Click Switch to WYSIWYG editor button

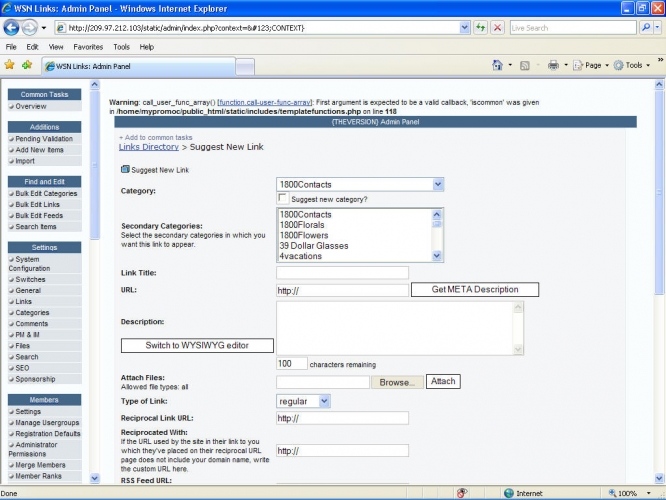(197, 345)
